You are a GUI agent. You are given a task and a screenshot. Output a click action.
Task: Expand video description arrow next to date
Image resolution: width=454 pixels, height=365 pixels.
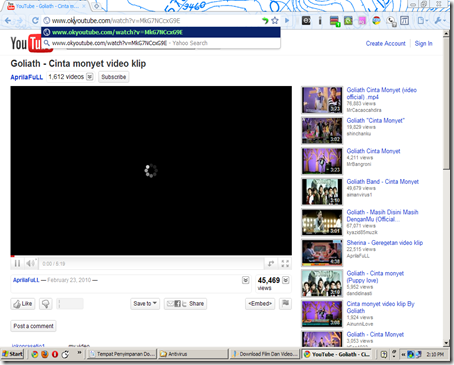pos(246,280)
